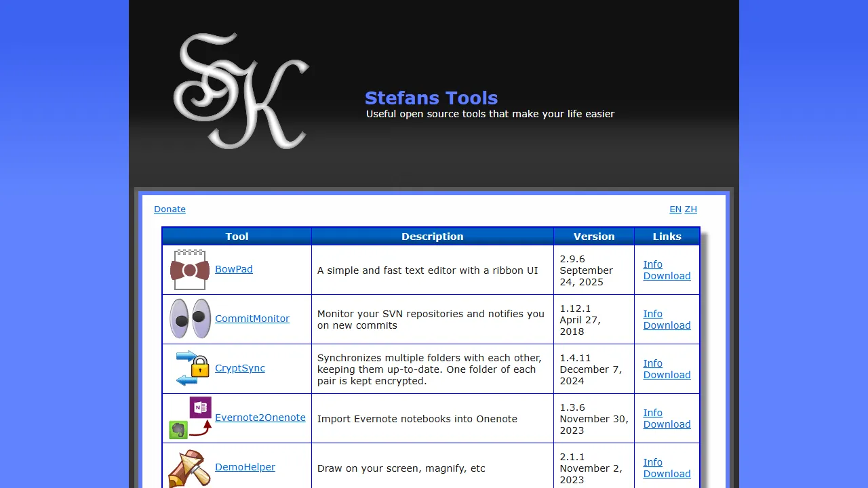Switch language to ZH
This screenshot has width=868, height=488.
(691, 209)
